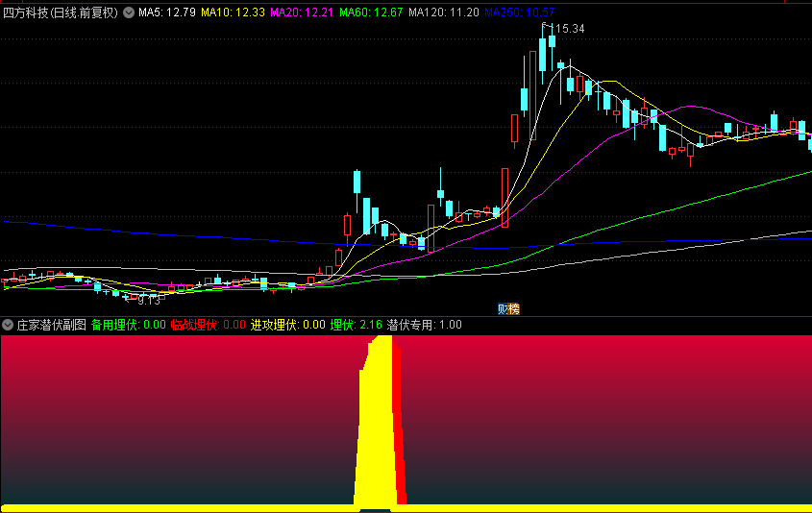
Task: Click the 9.13 low price marker
Action: click(x=149, y=301)
